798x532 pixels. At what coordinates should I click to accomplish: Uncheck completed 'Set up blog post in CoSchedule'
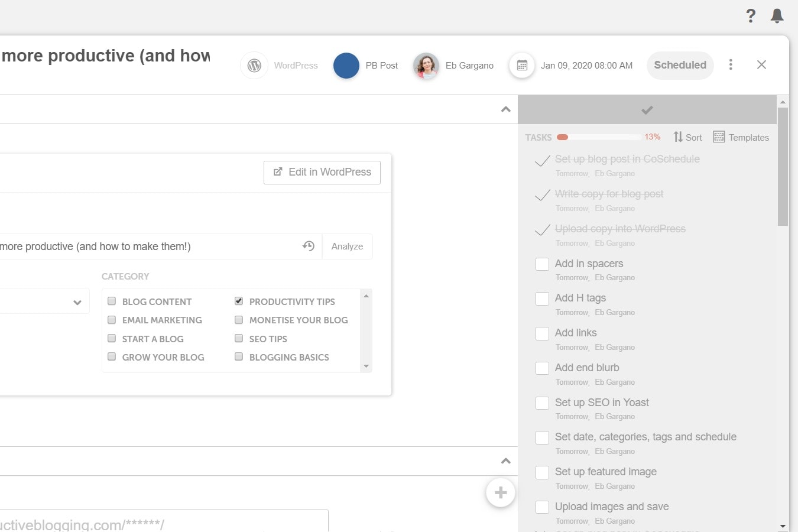point(543,160)
